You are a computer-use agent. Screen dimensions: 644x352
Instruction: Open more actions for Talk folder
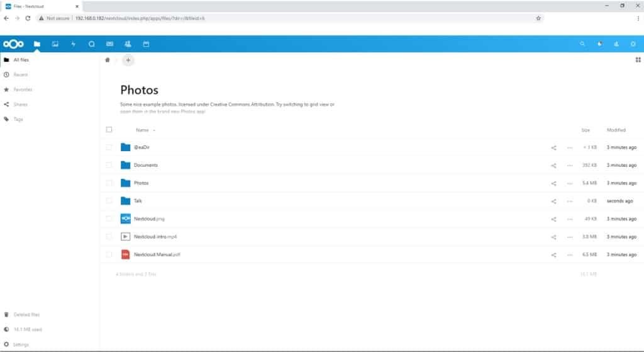(x=570, y=201)
